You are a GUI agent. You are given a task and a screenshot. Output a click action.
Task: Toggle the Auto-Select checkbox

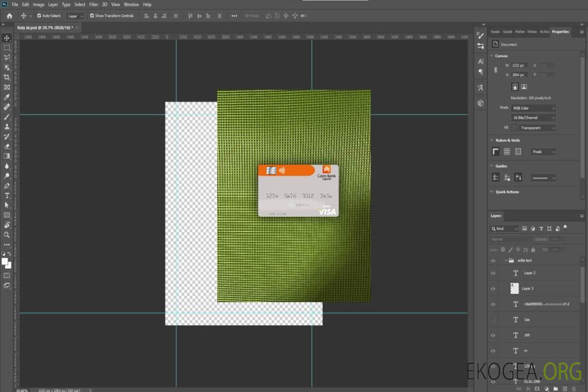(40, 16)
